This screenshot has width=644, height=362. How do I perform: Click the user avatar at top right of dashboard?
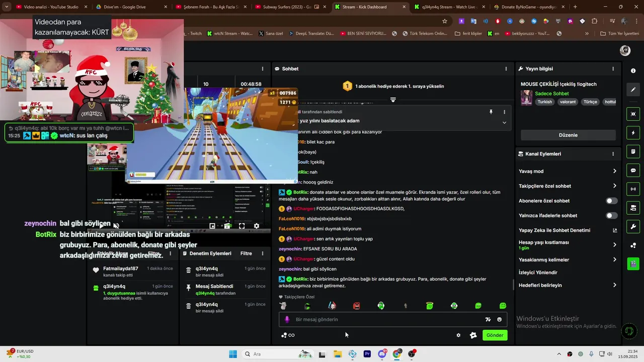pos(625,50)
